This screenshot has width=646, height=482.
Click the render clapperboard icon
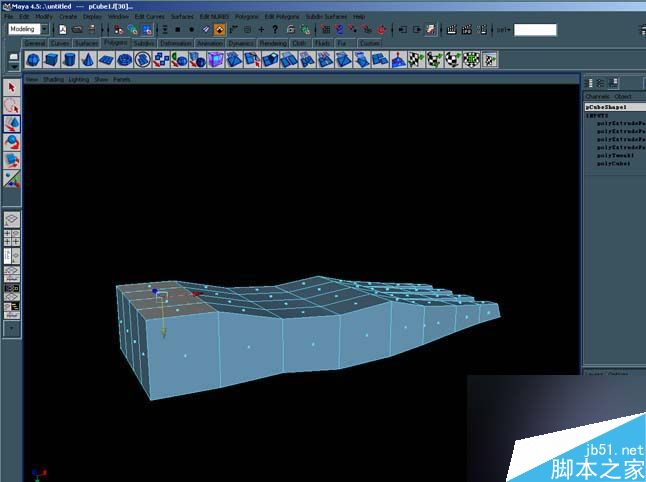[x=452, y=29]
